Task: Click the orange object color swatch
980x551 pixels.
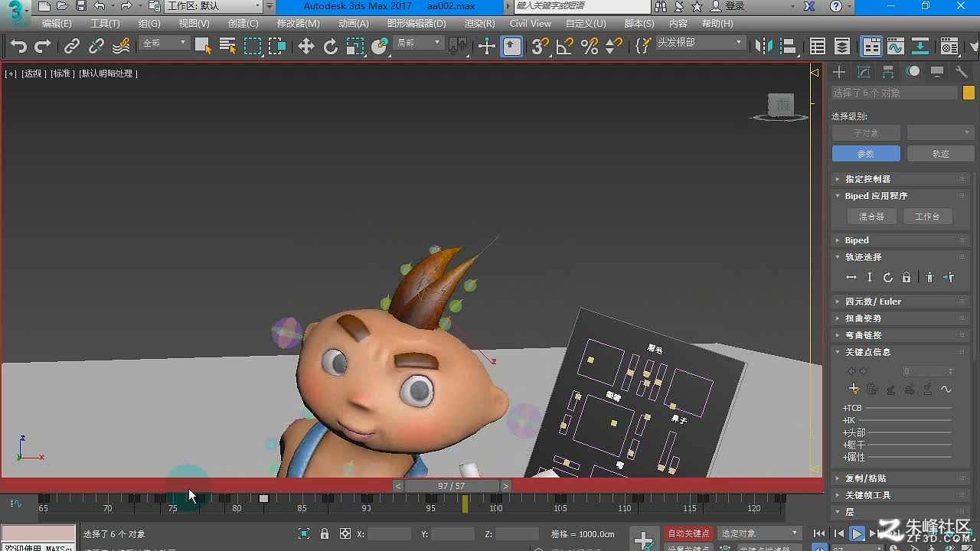Action: click(969, 93)
